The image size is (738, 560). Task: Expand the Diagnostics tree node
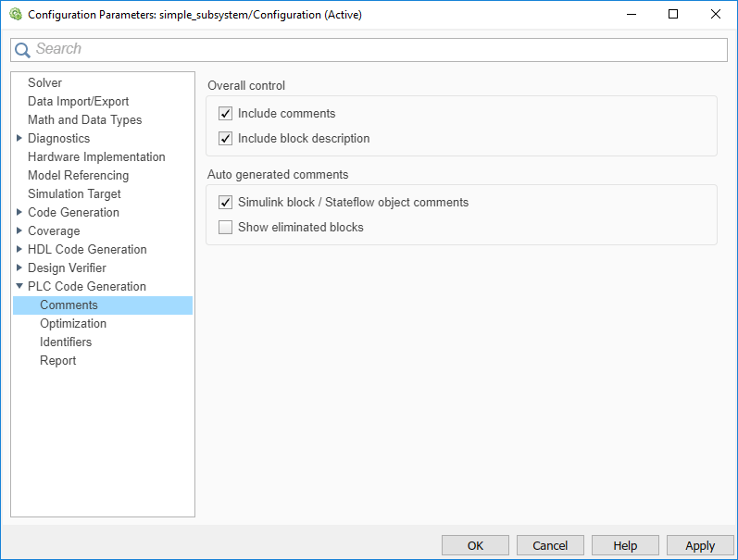pyautogui.click(x=19, y=139)
